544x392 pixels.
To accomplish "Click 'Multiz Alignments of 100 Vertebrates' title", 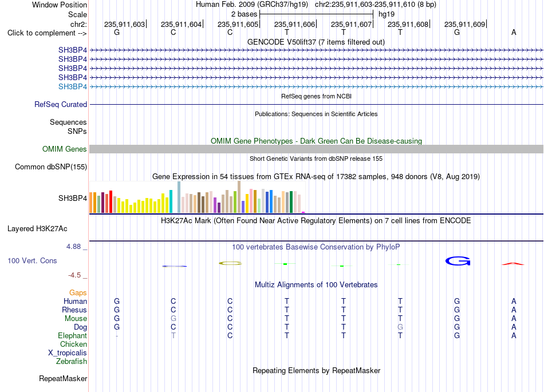I will pos(316,285).
